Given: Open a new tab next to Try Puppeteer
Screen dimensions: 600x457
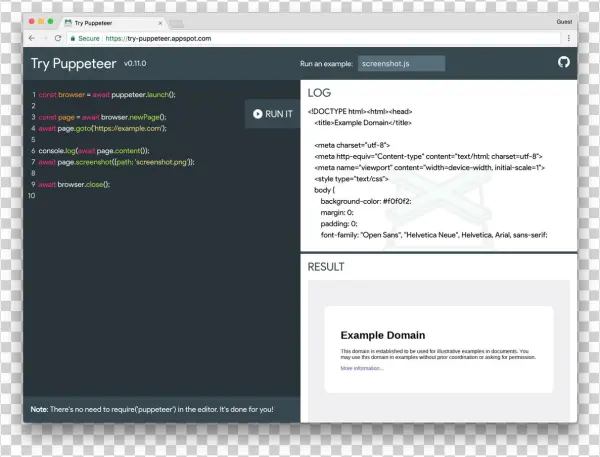Looking at the screenshot, I should pos(175,22).
